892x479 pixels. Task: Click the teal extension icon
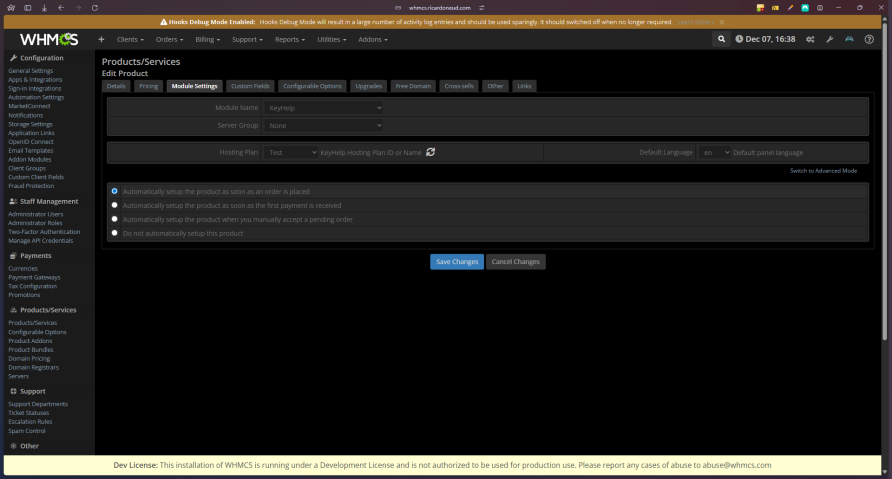click(x=805, y=8)
